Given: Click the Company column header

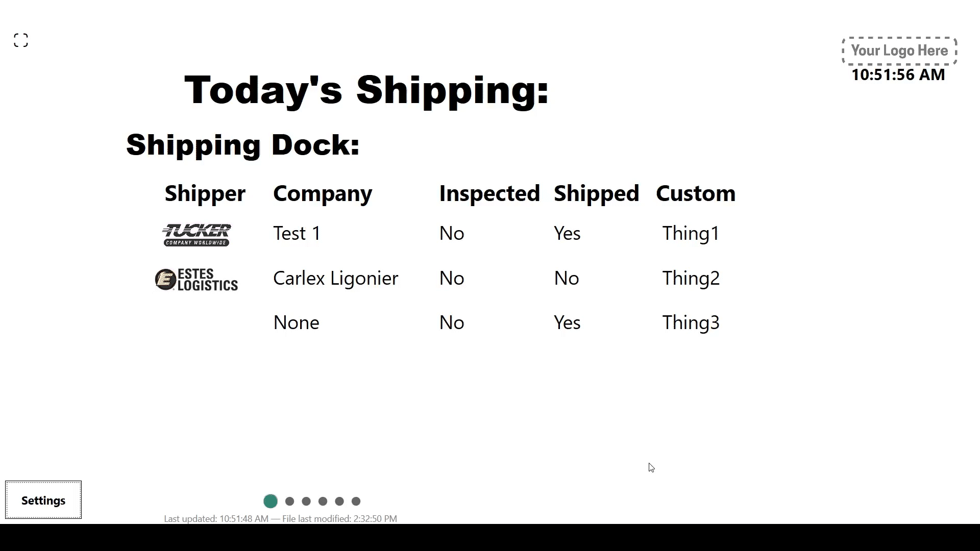Looking at the screenshot, I should click(323, 193).
